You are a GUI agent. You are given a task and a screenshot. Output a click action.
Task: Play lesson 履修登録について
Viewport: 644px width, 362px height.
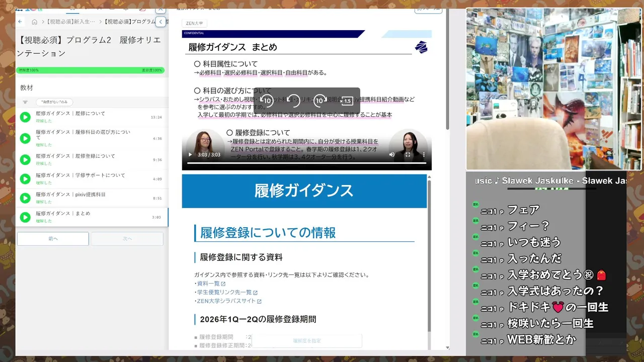tap(25, 159)
